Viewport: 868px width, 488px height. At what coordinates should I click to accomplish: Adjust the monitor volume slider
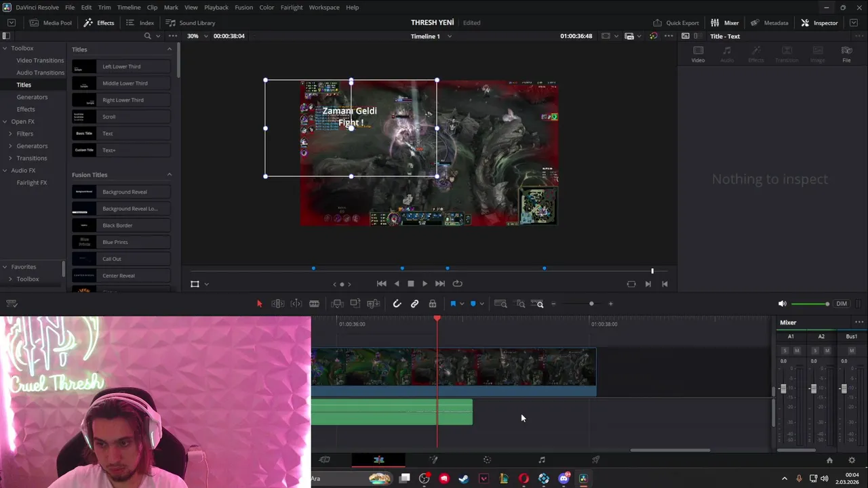tap(810, 304)
